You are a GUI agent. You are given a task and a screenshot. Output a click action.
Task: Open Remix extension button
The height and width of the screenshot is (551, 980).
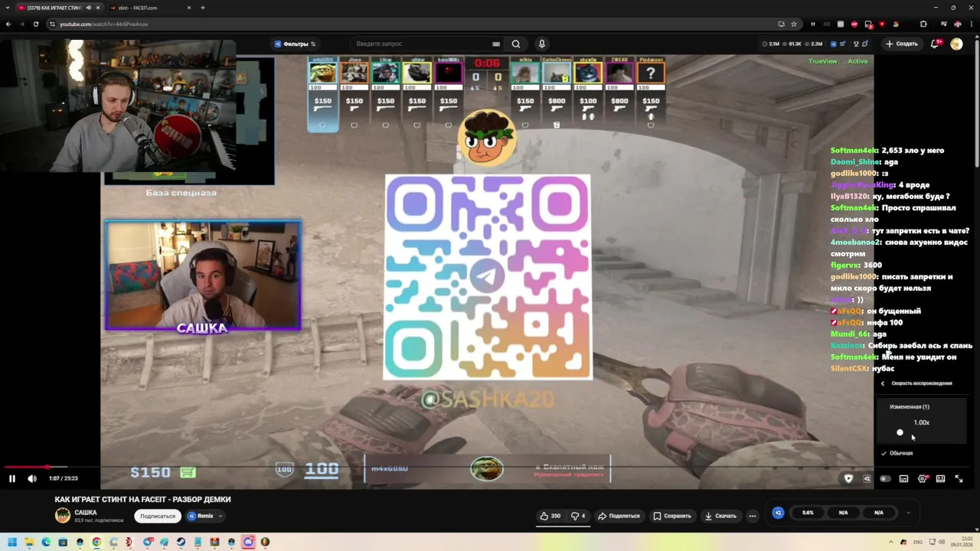[x=201, y=516]
